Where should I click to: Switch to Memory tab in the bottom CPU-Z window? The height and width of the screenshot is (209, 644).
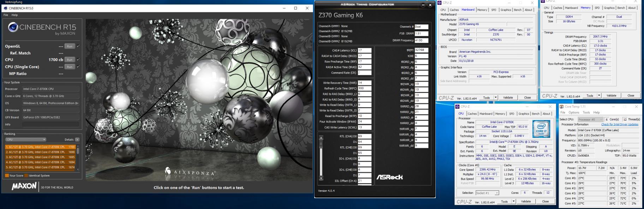(x=500, y=114)
